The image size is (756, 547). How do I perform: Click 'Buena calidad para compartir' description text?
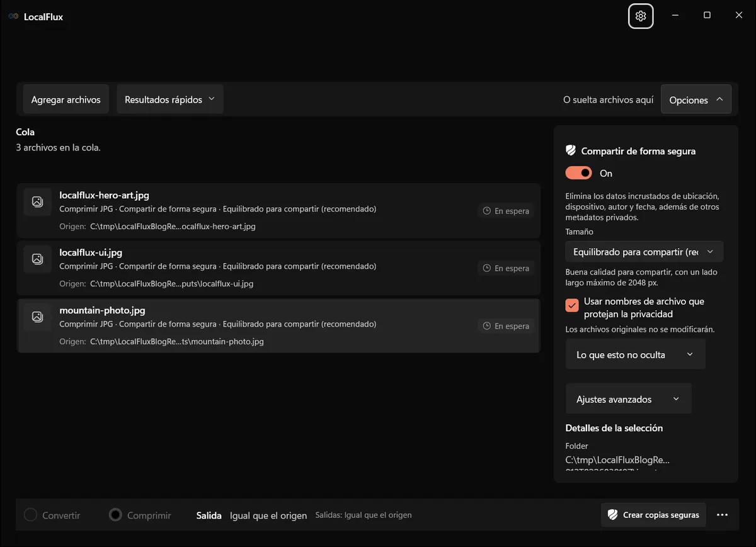(641, 278)
